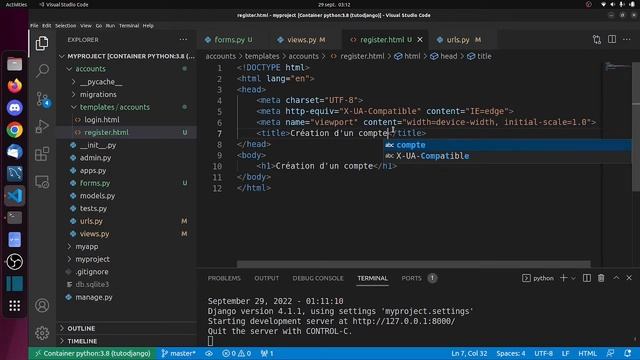
Task: Expand the myproject folder
Action: pos(92,259)
